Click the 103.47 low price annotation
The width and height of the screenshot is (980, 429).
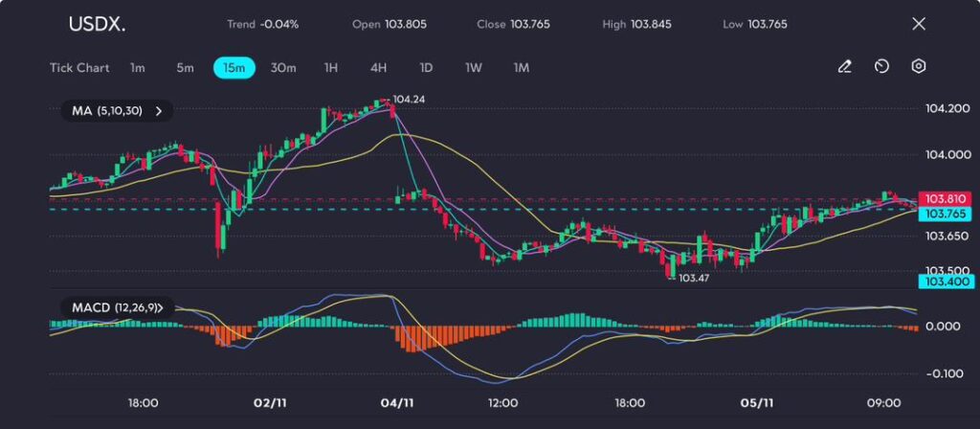pos(693,277)
